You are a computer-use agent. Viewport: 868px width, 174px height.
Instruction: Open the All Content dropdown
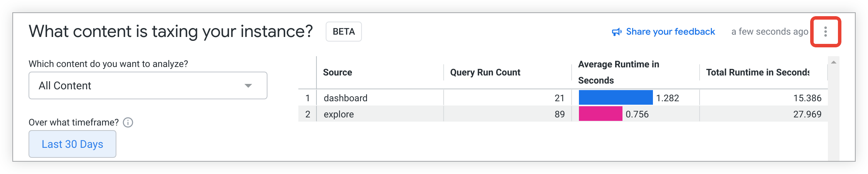point(148,85)
